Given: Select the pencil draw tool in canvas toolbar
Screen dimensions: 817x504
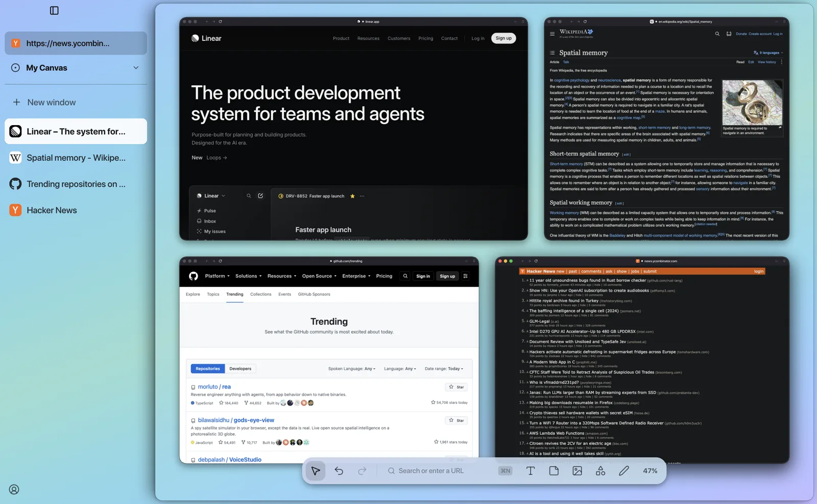Looking at the screenshot, I should click(624, 471).
